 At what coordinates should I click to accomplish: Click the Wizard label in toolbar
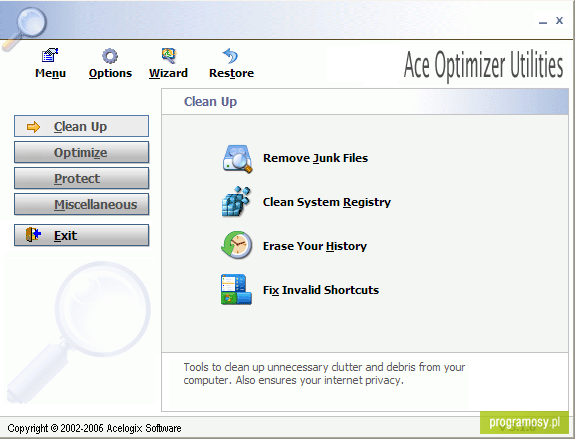coord(168,73)
